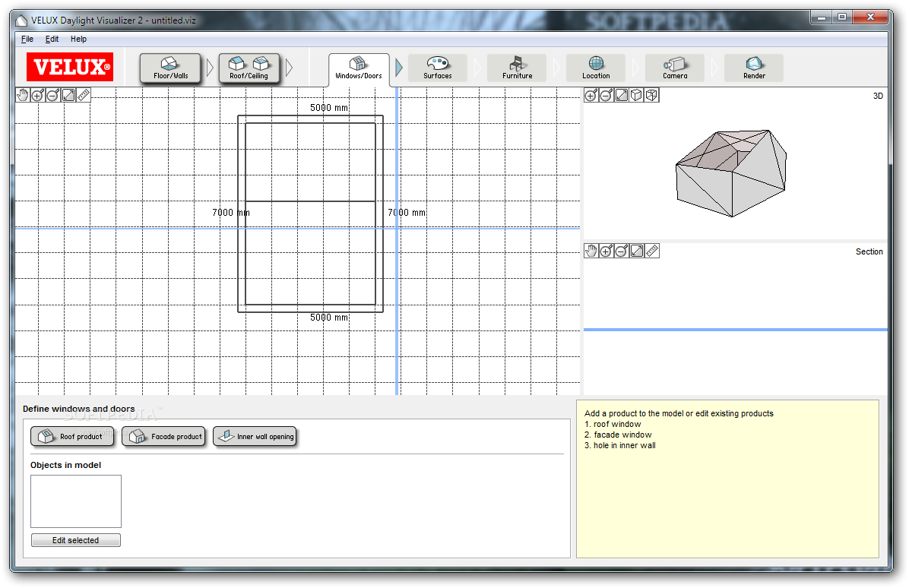Click the arrow after Floor/Walls step

click(211, 68)
